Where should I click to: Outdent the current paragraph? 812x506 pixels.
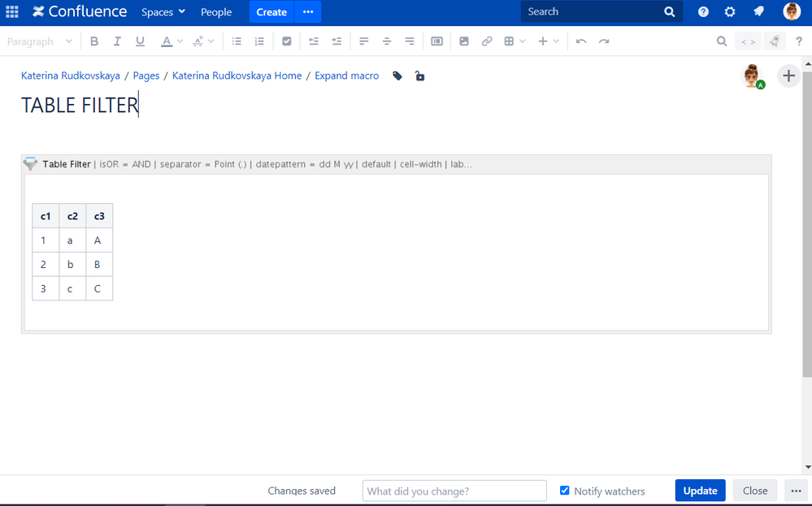(313, 41)
